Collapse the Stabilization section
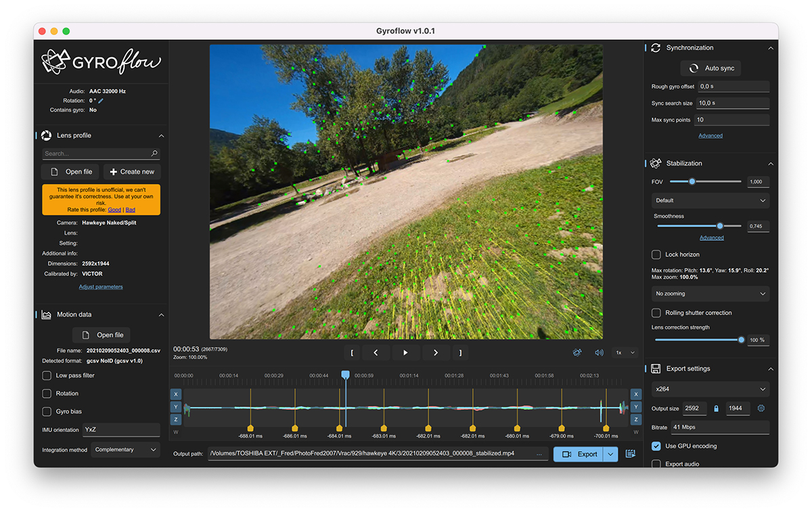 coord(770,164)
